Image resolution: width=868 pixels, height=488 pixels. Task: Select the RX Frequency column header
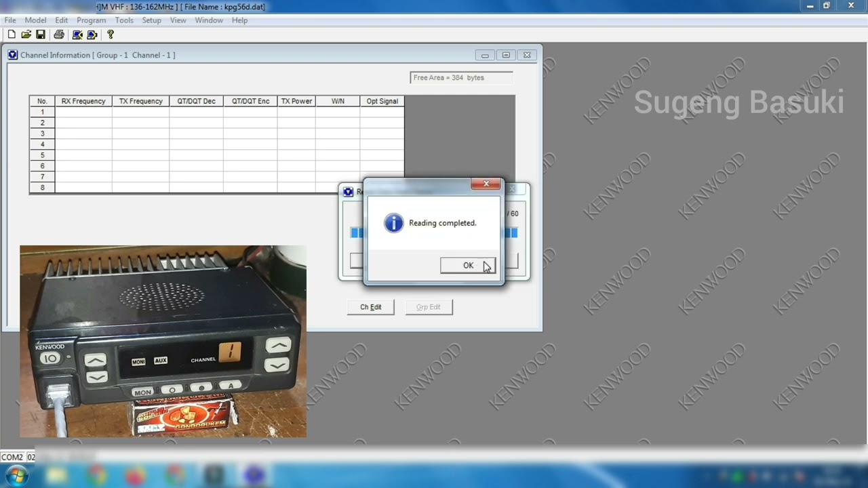83,101
